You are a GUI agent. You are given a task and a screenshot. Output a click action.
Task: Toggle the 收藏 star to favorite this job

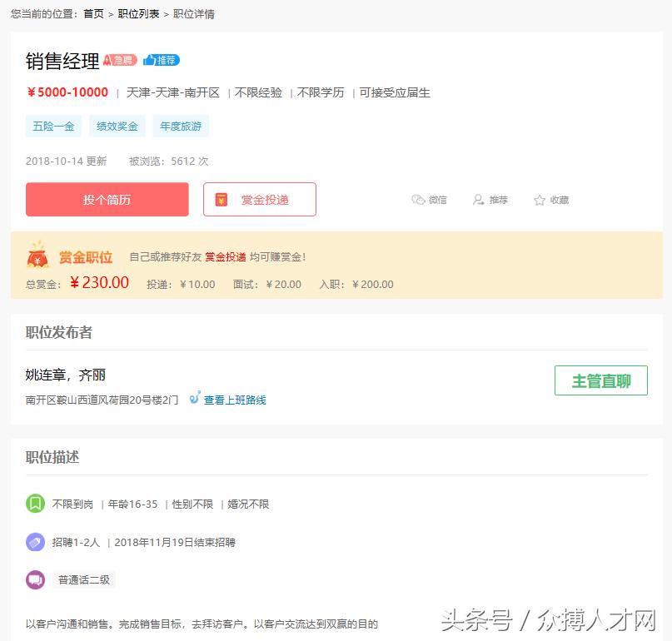tap(550, 200)
